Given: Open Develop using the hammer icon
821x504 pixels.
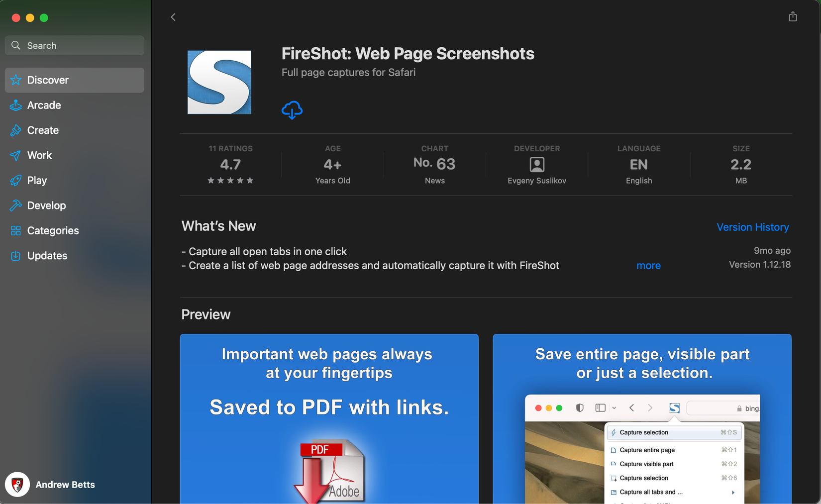Looking at the screenshot, I should tap(15, 205).
